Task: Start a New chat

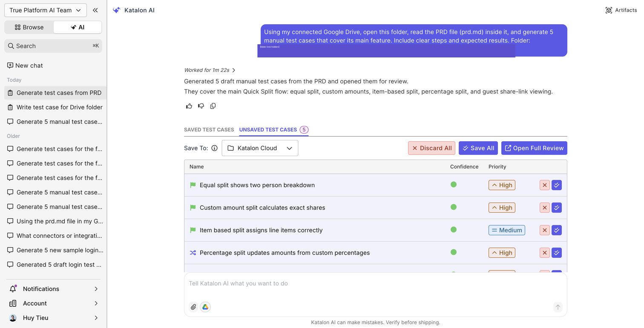Action: pyautogui.click(x=25, y=66)
